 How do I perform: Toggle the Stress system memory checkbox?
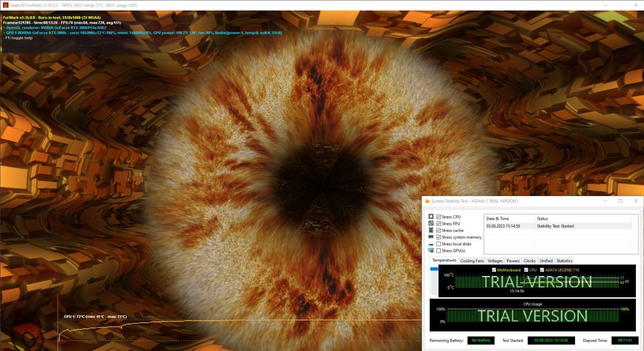pos(439,237)
